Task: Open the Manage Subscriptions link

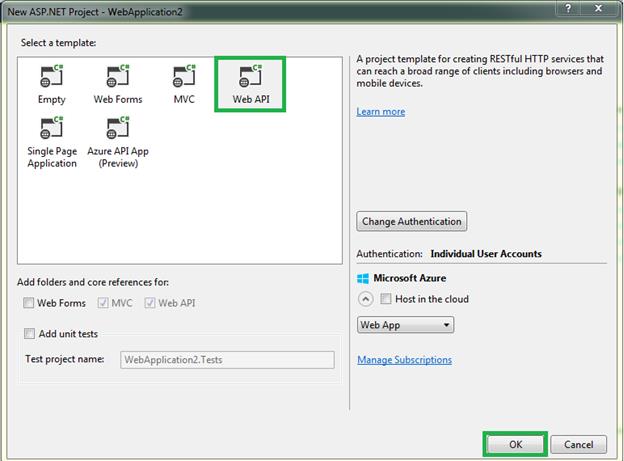Action: tap(404, 360)
